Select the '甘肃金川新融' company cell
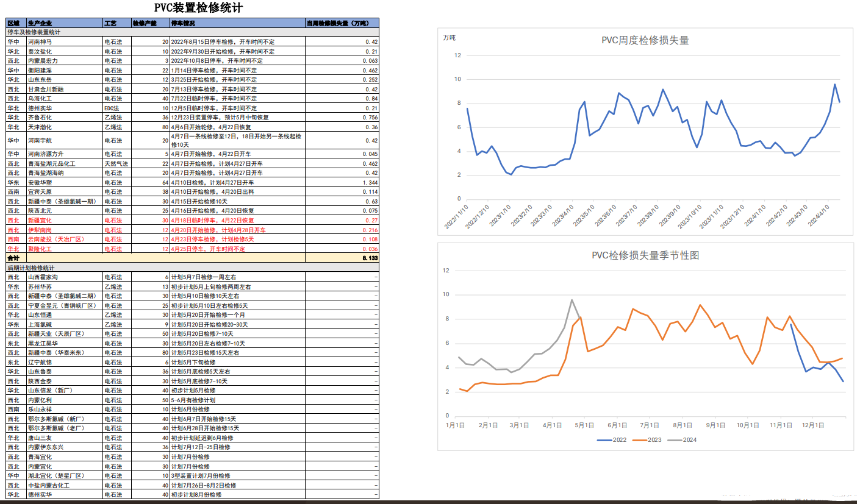Image resolution: width=860 pixels, height=504 pixels. click(x=65, y=90)
